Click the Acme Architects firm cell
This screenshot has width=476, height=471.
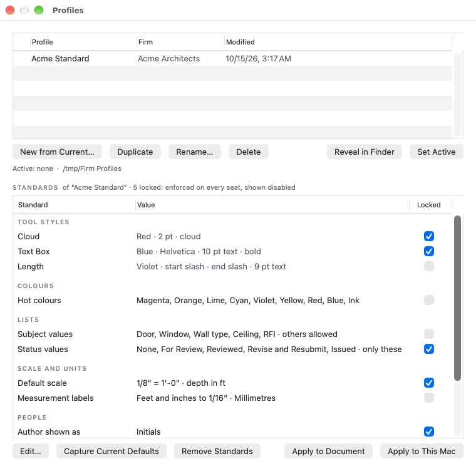pos(168,59)
